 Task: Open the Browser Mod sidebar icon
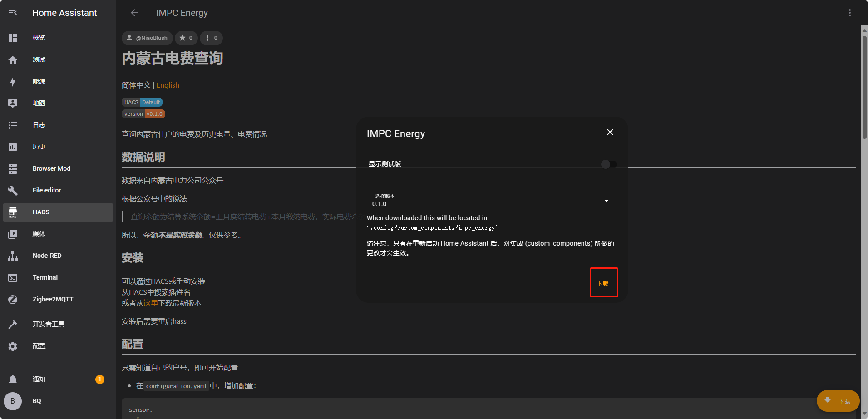(x=13, y=168)
